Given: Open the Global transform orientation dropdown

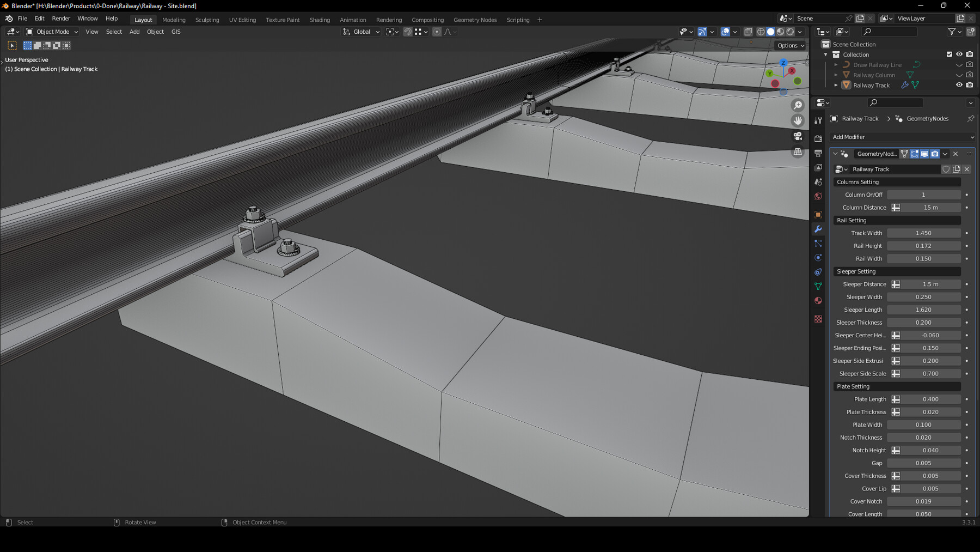Looking at the screenshot, I should coord(360,32).
